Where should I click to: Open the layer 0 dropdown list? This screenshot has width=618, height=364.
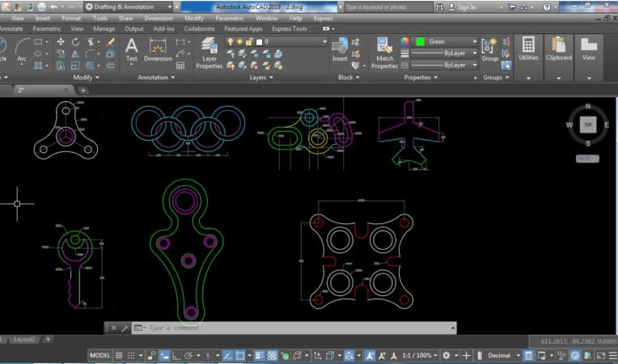(277, 41)
